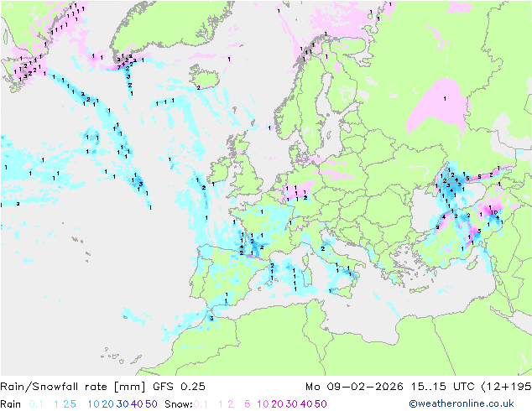The width and height of the screenshot is (532, 411).
Task: Pick the Snow legend value 30
Action: (292, 404)
